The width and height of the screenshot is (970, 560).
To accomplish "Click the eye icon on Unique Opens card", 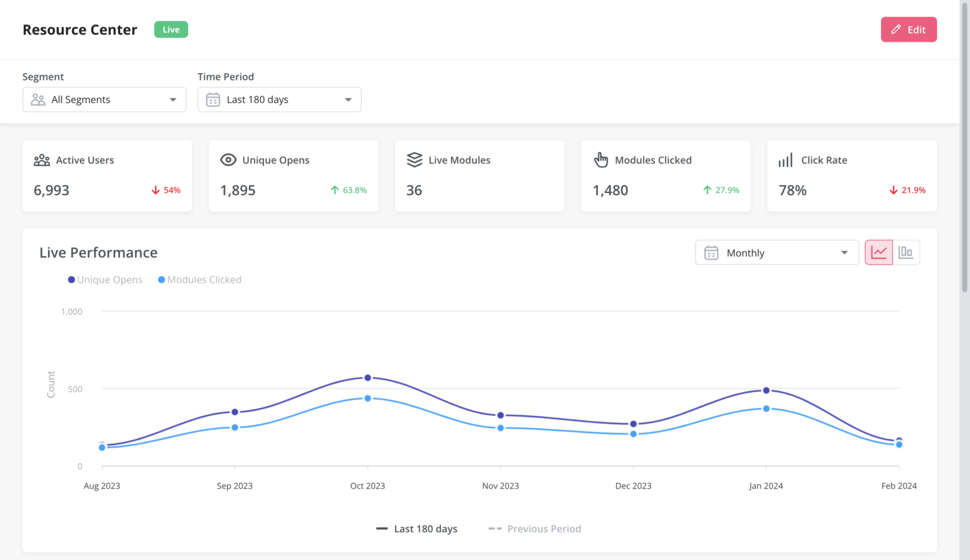I will coord(228,160).
